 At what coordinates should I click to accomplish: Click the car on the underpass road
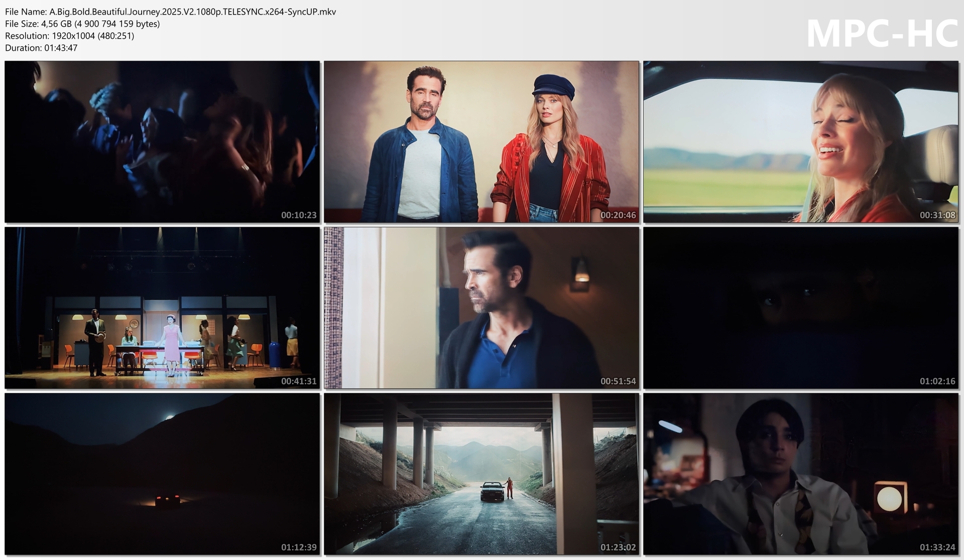492,491
